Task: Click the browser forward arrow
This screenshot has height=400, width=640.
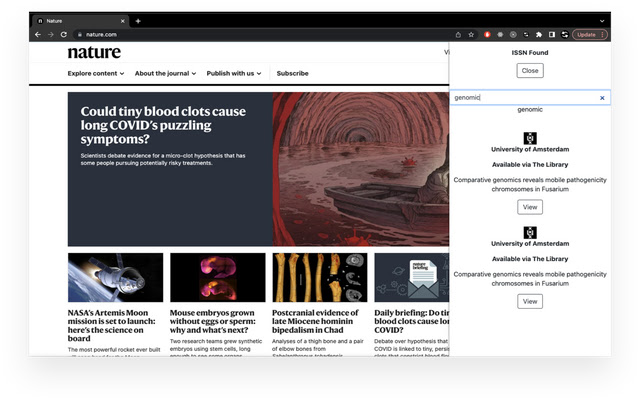Action: [x=51, y=35]
